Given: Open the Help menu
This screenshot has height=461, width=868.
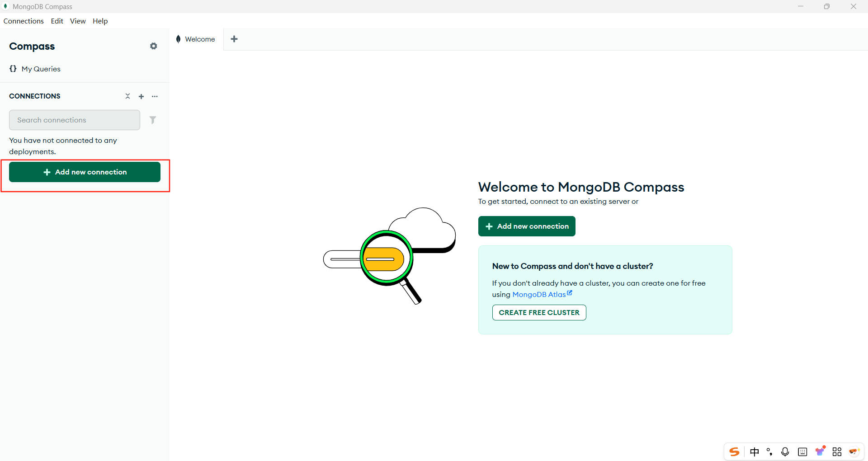Looking at the screenshot, I should (x=100, y=21).
